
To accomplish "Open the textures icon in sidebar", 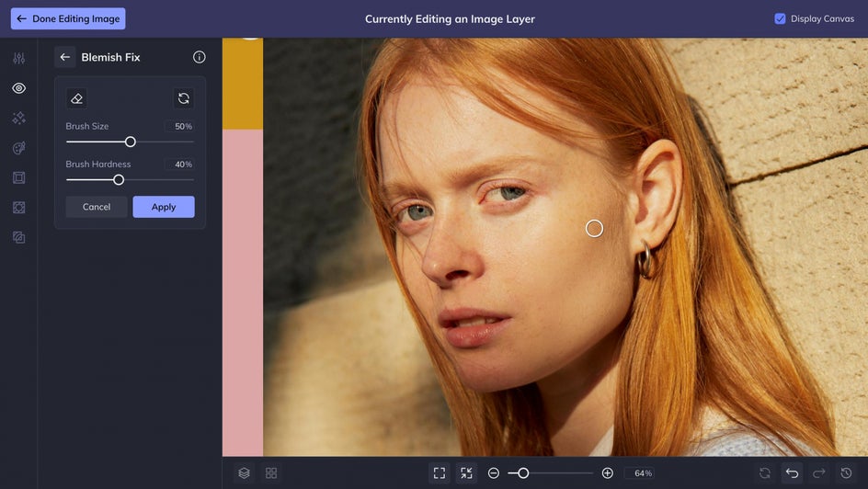I will click(18, 237).
